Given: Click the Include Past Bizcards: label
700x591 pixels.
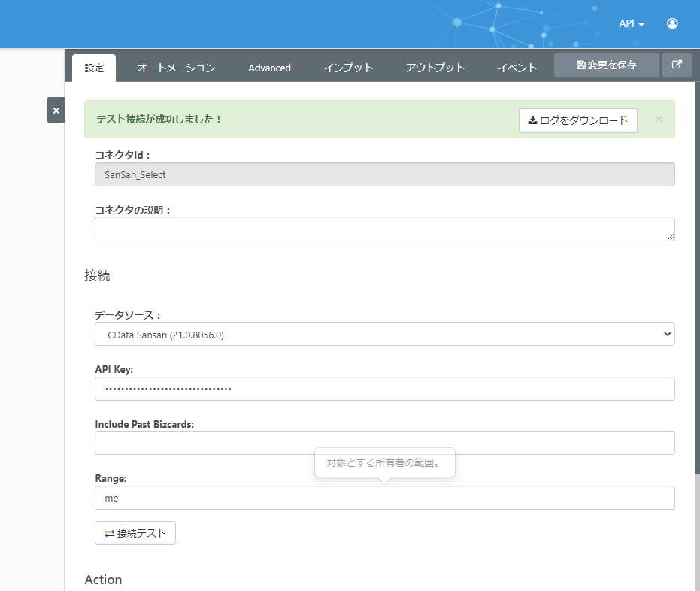Looking at the screenshot, I should pyautogui.click(x=144, y=424).
